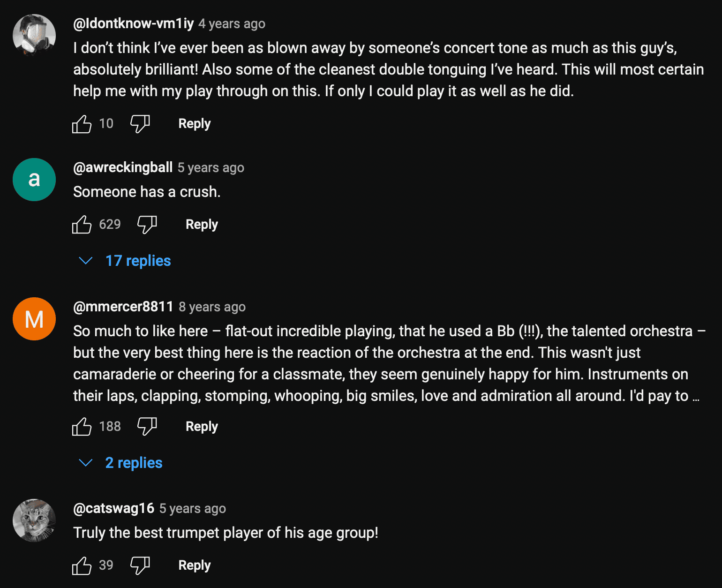This screenshot has height=588, width=722.
Task: Like the @Idontknow-vm1iy comment
Action: pos(82,124)
